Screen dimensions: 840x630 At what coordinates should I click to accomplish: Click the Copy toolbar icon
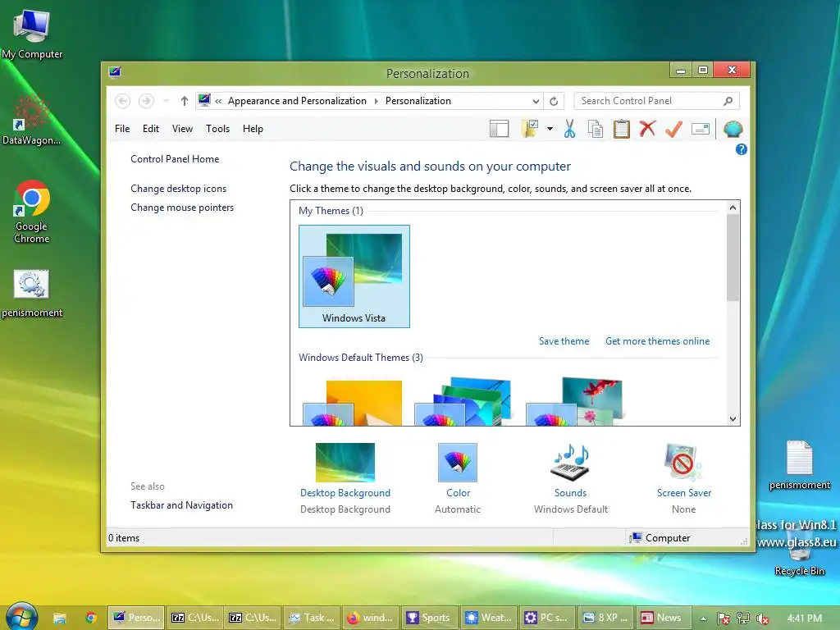596,129
